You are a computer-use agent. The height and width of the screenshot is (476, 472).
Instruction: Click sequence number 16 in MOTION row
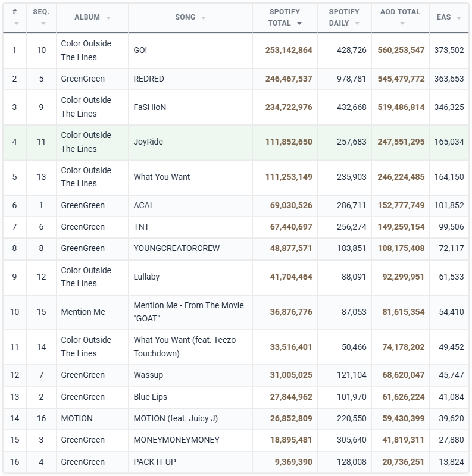[41, 418]
